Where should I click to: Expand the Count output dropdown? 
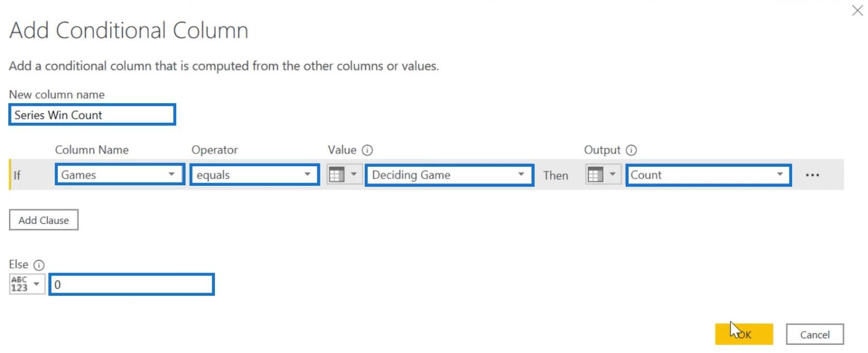click(780, 174)
